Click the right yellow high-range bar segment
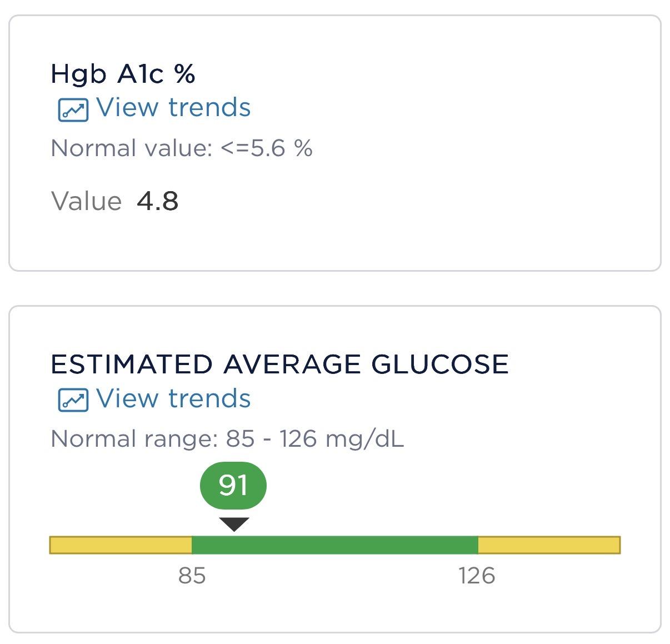This screenshot has width=670, height=644. 549,545
